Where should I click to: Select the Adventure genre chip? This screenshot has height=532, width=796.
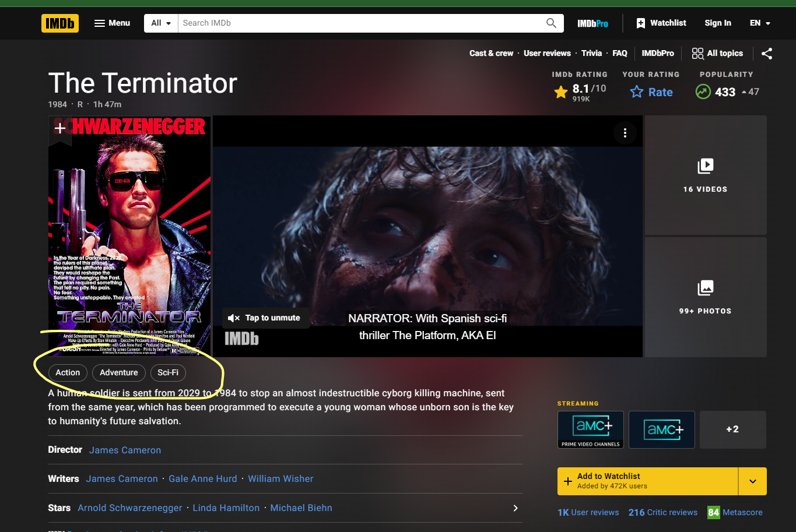tap(119, 372)
